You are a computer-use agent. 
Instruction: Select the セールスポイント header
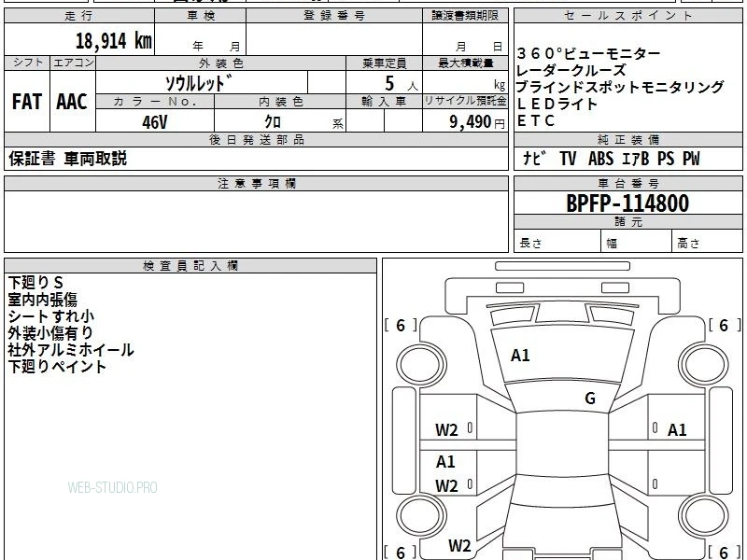[627, 16]
